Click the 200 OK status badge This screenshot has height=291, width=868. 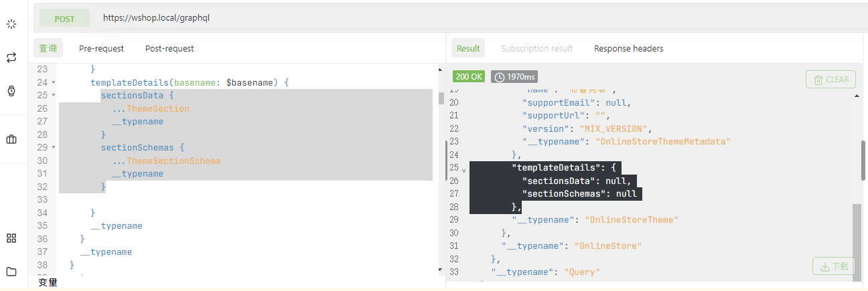pyautogui.click(x=469, y=77)
